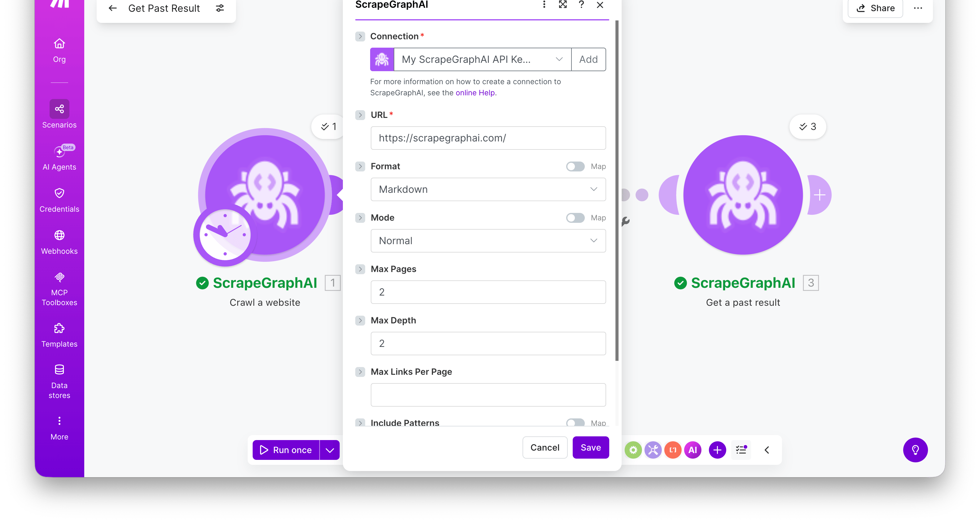This screenshot has height=523, width=980.
Task: Click the schedule clock on module 1
Action: coord(225,235)
